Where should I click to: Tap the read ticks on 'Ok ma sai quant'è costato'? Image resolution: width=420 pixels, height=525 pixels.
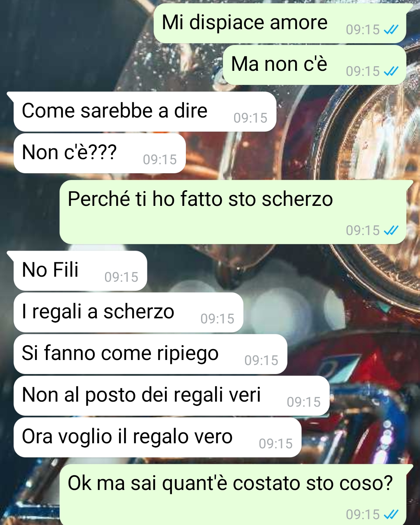[391, 514]
